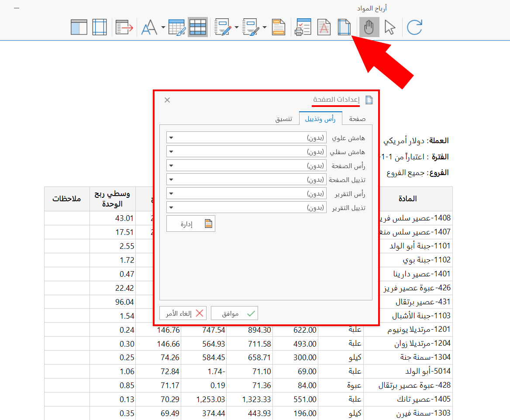Switch to the تنسيق tab

pos(284,119)
